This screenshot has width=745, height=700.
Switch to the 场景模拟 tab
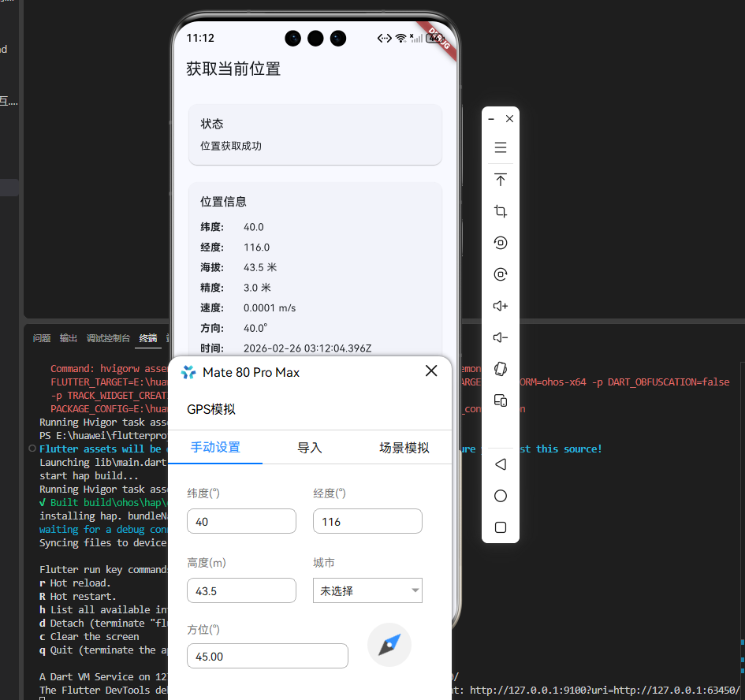tap(403, 446)
